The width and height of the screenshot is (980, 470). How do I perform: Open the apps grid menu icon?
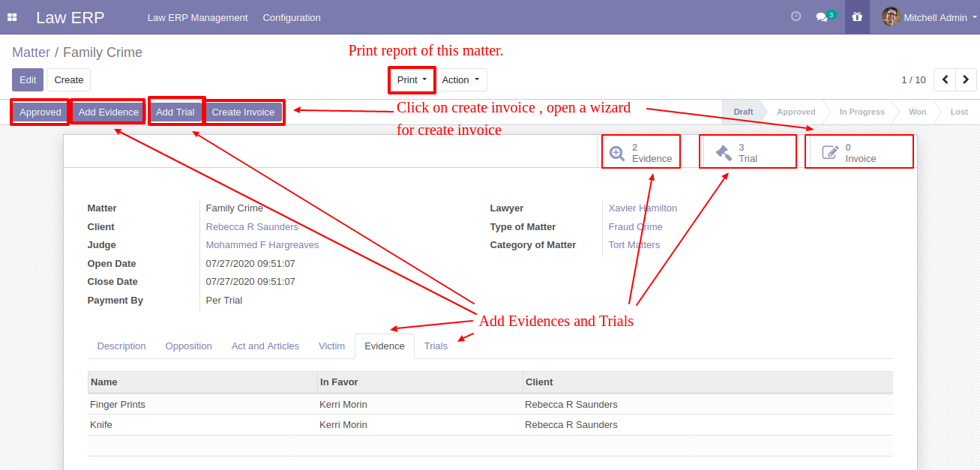[x=12, y=17]
